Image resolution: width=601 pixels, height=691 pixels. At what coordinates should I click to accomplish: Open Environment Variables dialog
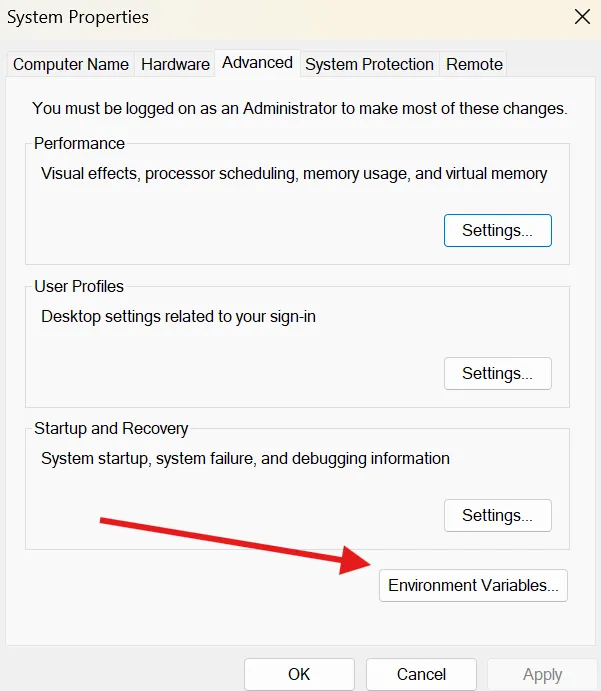pos(473,585)
